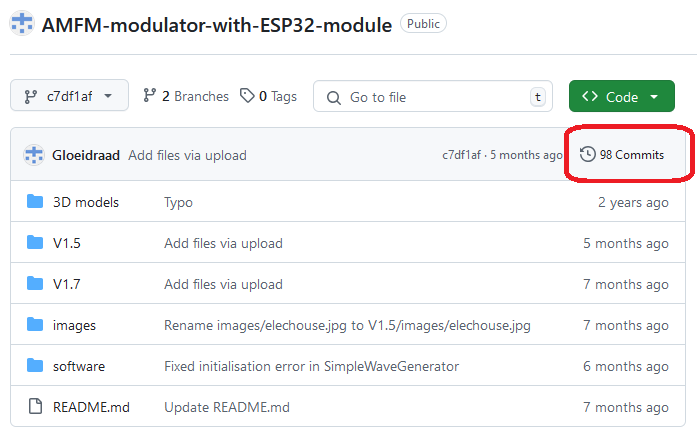Open 'Fixed initialisation error in SimpleWaveGenerator' commit
The image size is (697, 435).
tap(311, 366)
